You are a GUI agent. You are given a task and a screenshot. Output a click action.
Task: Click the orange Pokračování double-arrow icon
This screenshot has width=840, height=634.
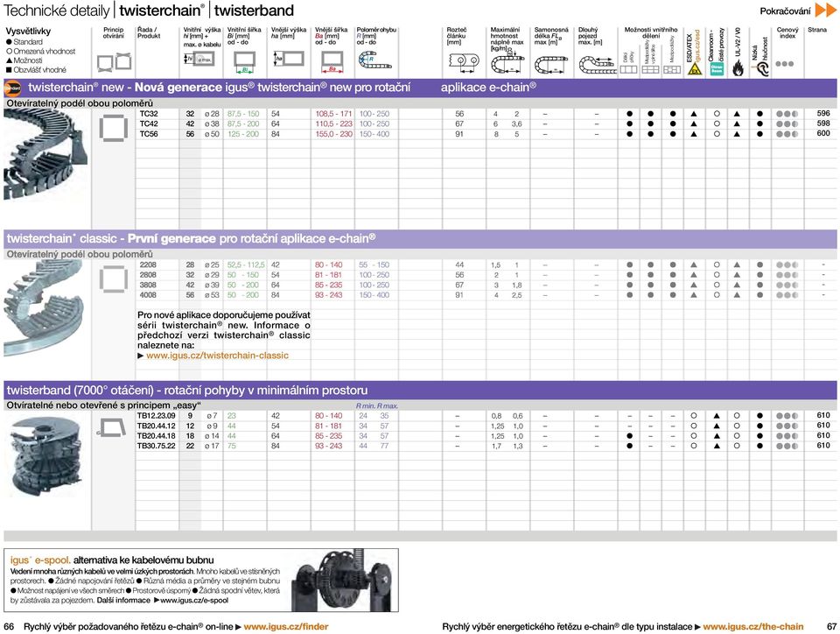click(x=825, y=11)
